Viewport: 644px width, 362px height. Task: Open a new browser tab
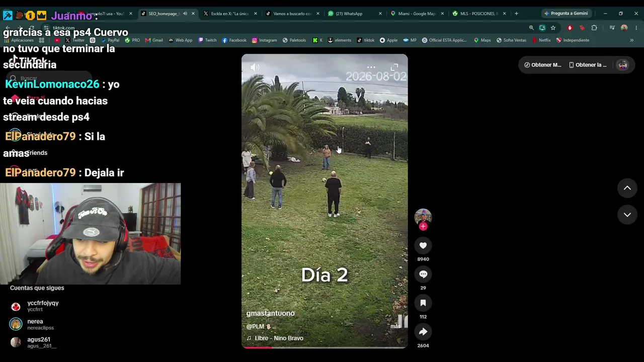coord(516,14)
